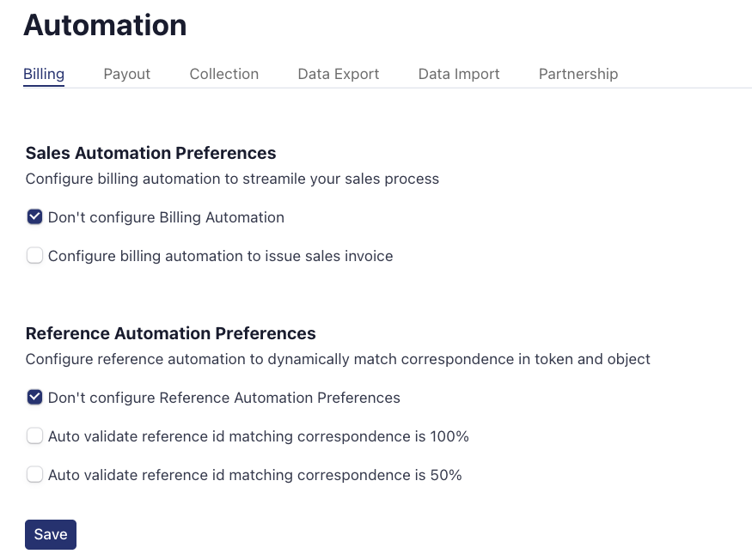Click the Sales Automation Preferences heading
Image resolution: width=752 pixels, height=560 pixels.
click(150, 153)
